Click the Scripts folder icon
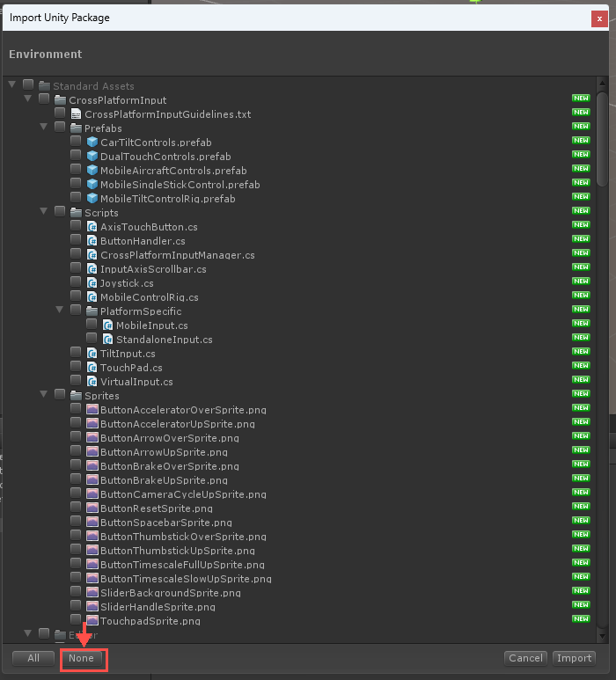 [76, 213]
